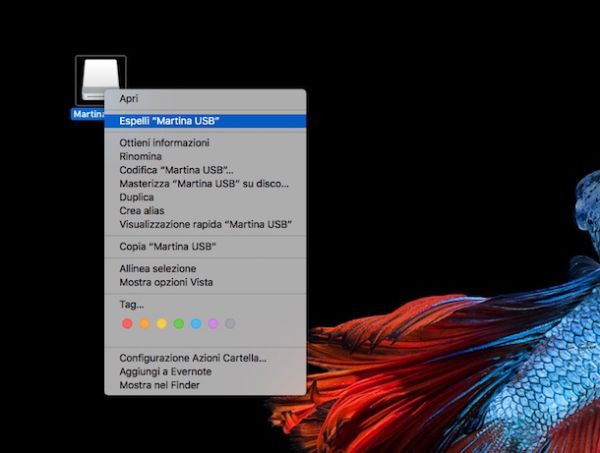Open the Tag… menu item

[x=131, y=304]
